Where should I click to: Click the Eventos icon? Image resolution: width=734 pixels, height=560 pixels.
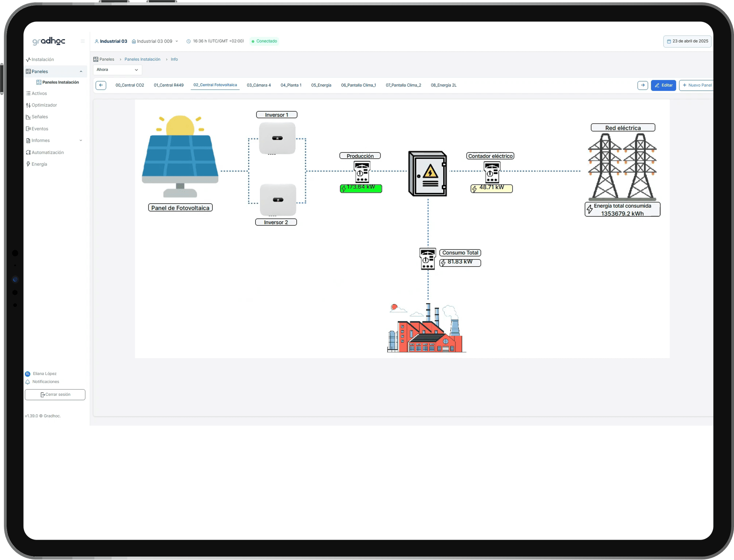coord(28,129)
